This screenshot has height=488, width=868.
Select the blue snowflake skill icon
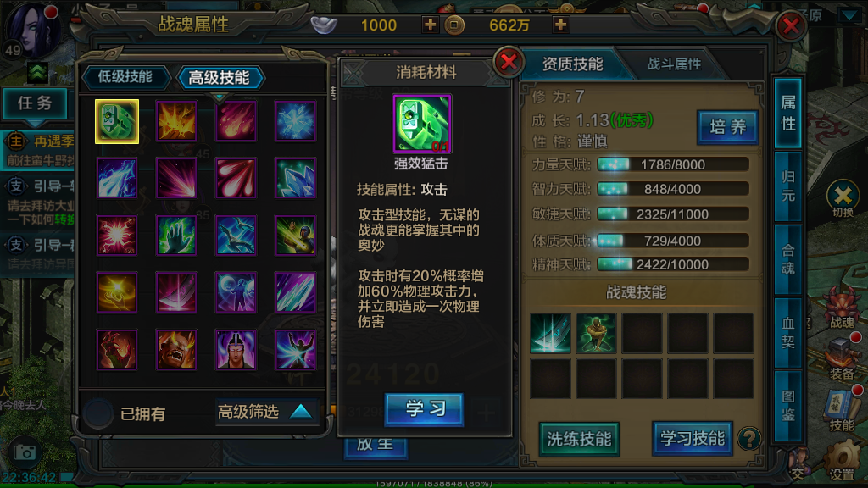pyautogui.click(x=296, y=121)
